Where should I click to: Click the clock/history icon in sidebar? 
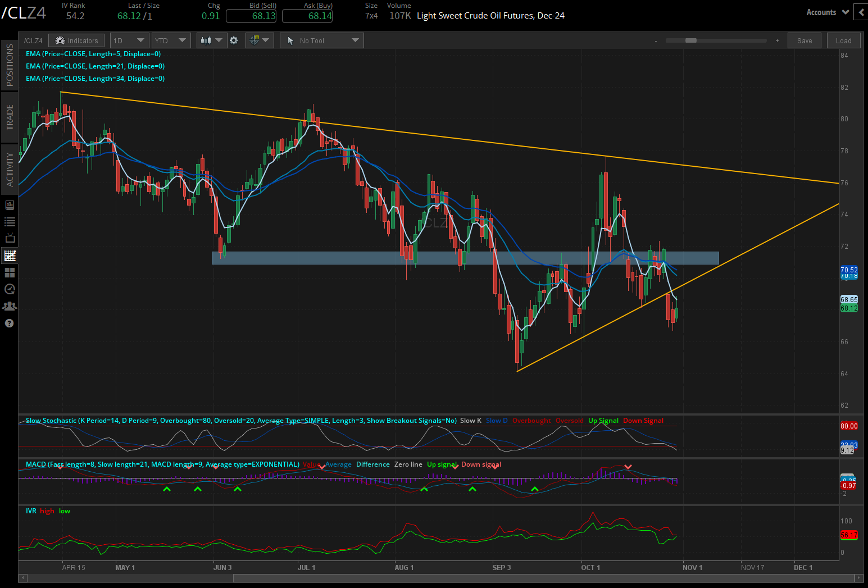[x=10, y=289]
